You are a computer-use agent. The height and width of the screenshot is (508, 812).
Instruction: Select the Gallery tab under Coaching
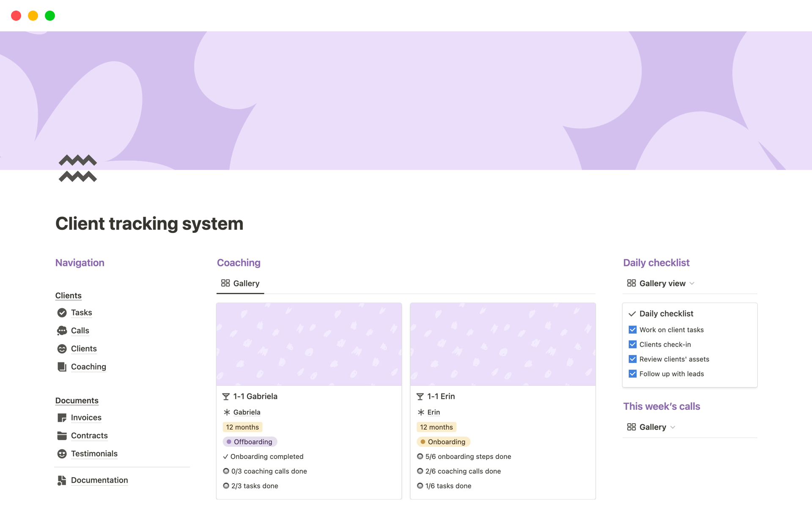240,284
